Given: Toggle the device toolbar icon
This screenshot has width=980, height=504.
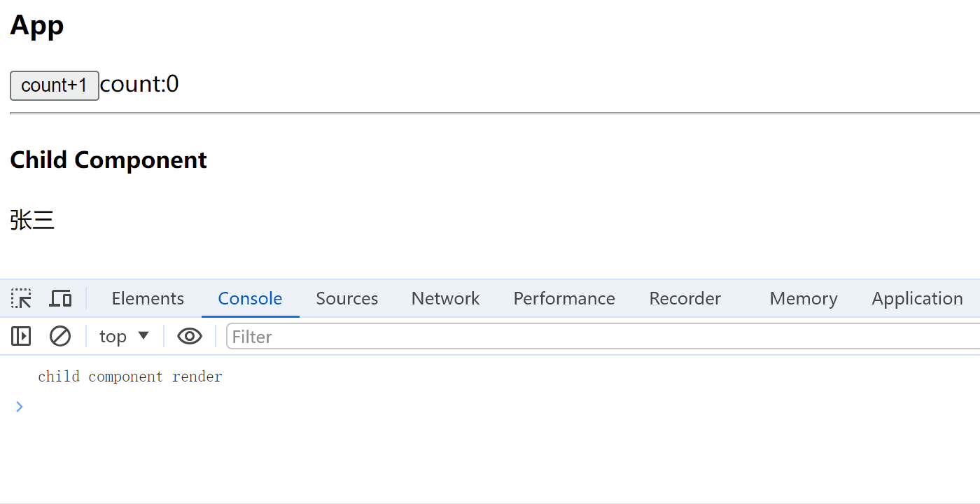Looking at the screenshot, I should click(60, 299).
